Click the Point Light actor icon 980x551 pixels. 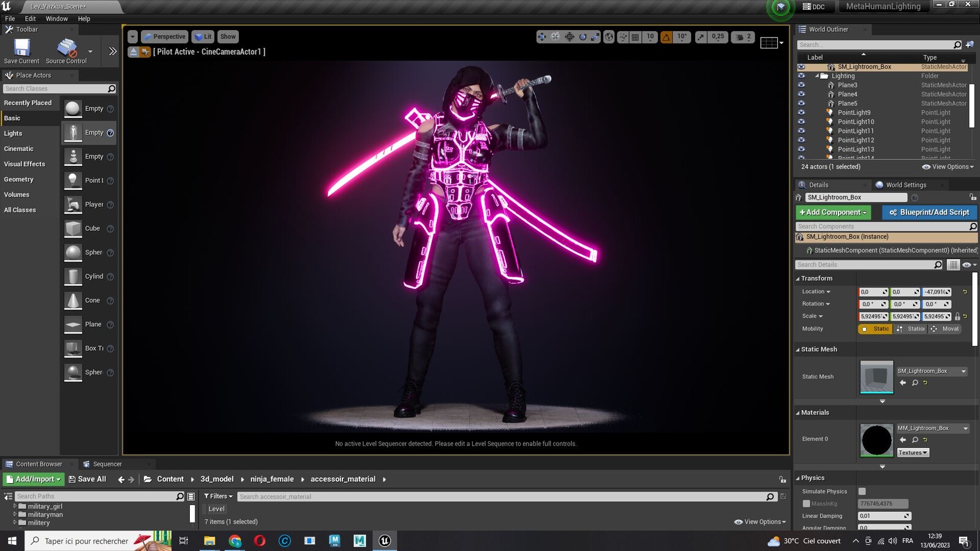tap(73, 181)
